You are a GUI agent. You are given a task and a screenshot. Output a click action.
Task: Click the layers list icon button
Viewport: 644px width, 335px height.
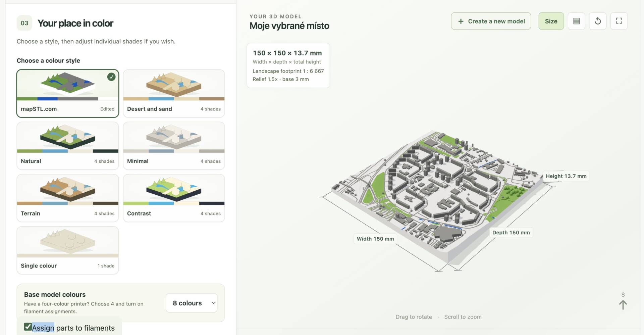pos(576,21)
